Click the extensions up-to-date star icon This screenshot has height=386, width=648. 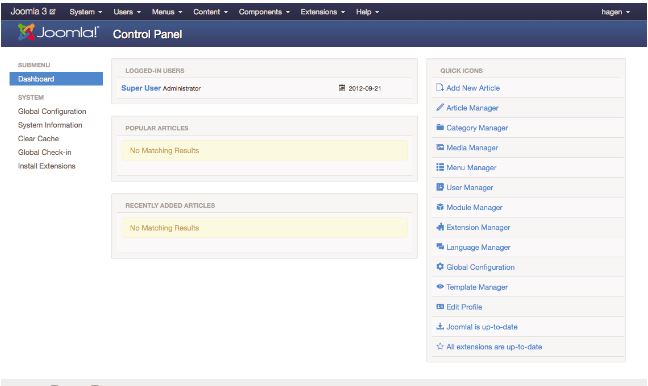click(440, 346)
